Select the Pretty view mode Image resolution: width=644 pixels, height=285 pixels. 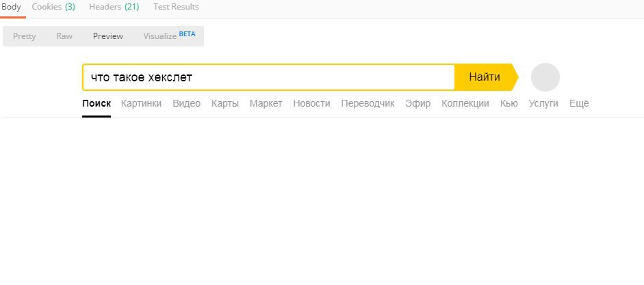(24, 36)
